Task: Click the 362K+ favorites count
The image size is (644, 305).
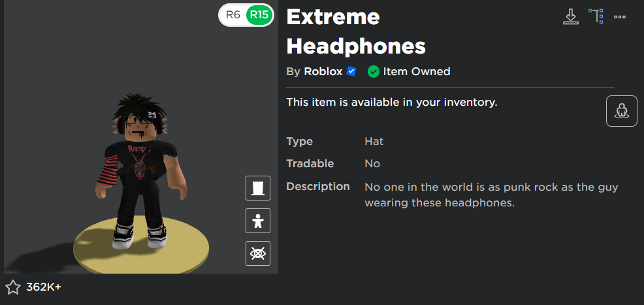Action: pyautogui.click(x=44, y=287)
